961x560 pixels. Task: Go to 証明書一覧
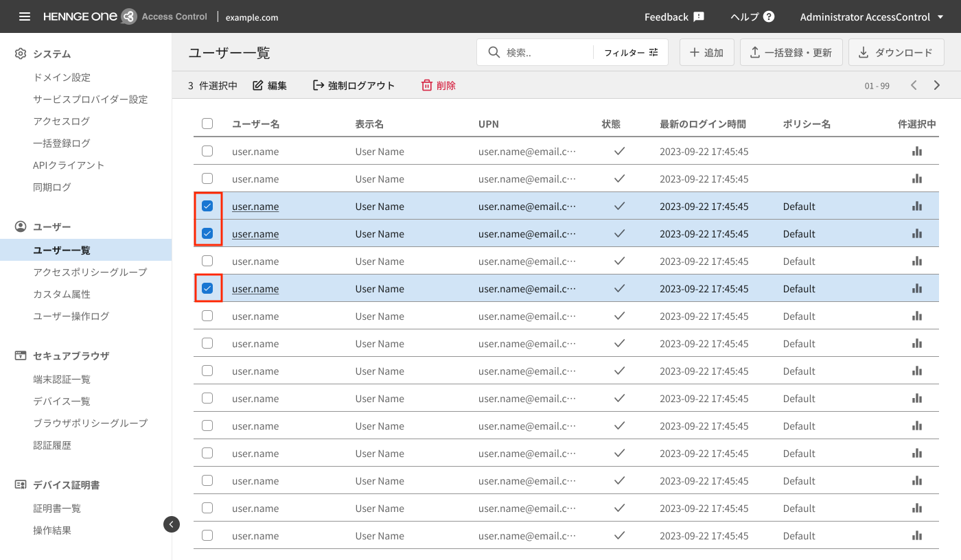57,509
